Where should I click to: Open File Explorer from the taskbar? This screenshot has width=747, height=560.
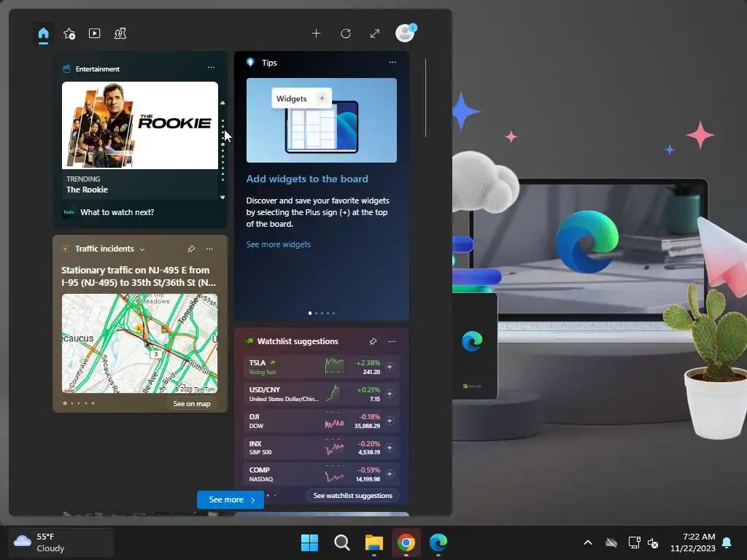click(374, 542)
